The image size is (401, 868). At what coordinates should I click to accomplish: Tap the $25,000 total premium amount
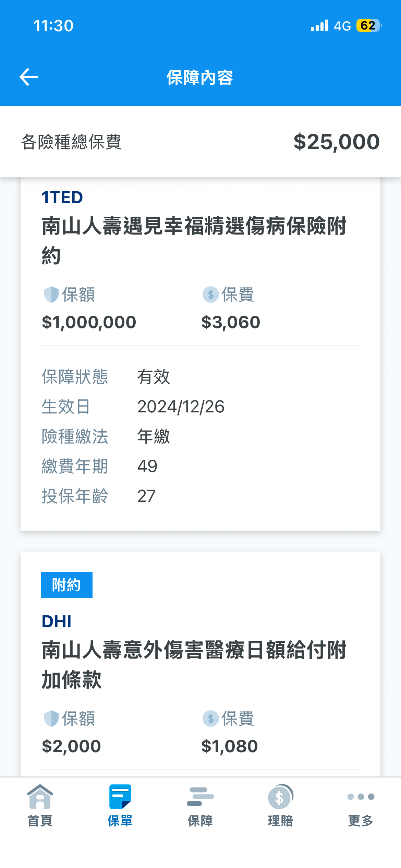point(336,142)
